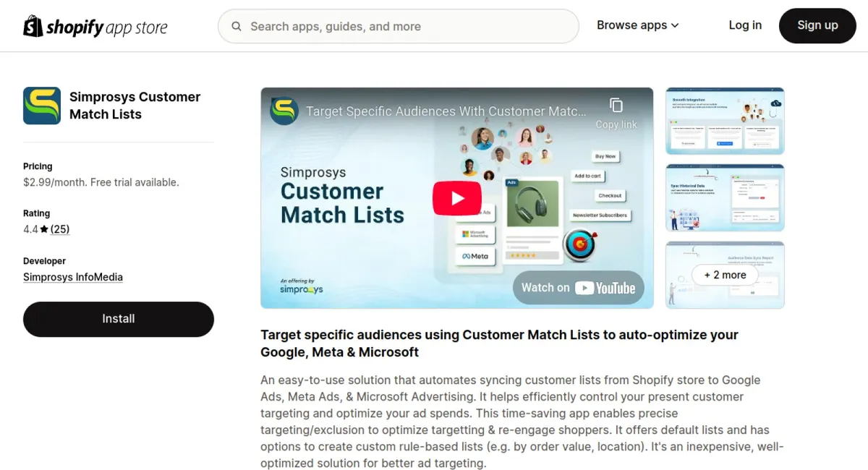Click the search apps input field
868x470 pixels.
tap(398, 26)
